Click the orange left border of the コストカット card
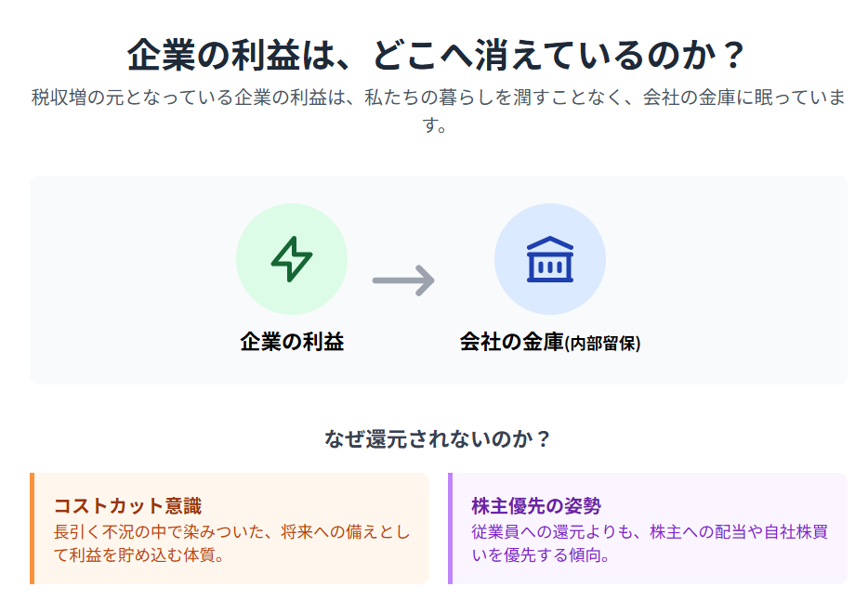This screenshot has width=868, height=613. coord(32,528)
